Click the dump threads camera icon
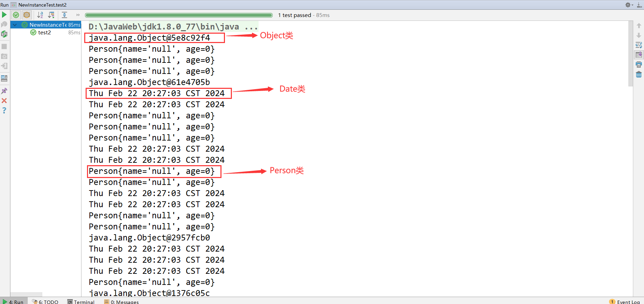This screenshot has width=644, height=304. [4, 56]
